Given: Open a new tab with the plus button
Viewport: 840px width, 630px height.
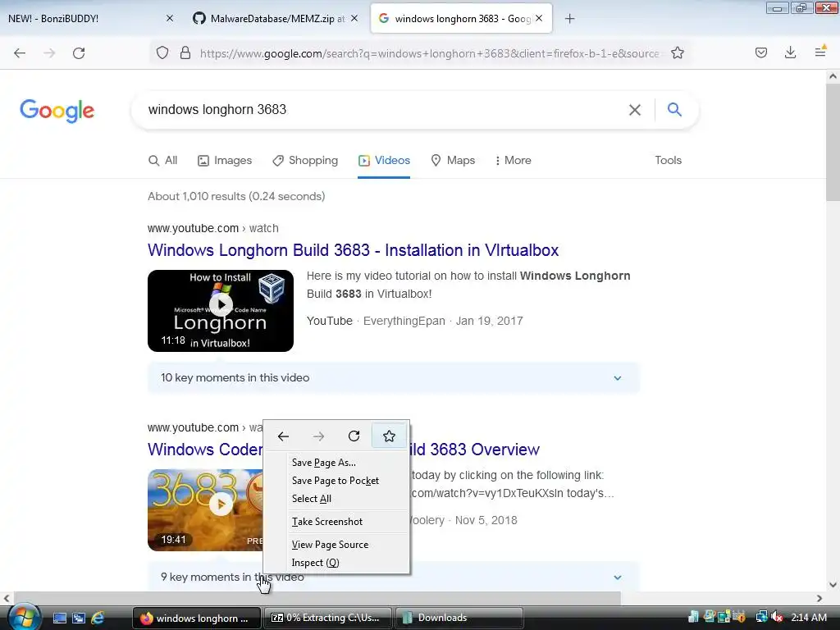Looking at the screenshot, I should pos(569,19).
